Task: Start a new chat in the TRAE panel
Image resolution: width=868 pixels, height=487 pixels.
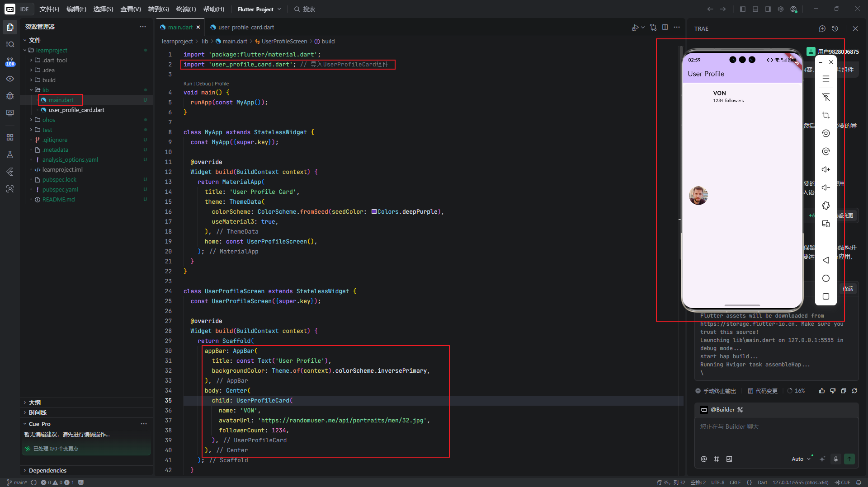Action: click(x=822, y=28)
